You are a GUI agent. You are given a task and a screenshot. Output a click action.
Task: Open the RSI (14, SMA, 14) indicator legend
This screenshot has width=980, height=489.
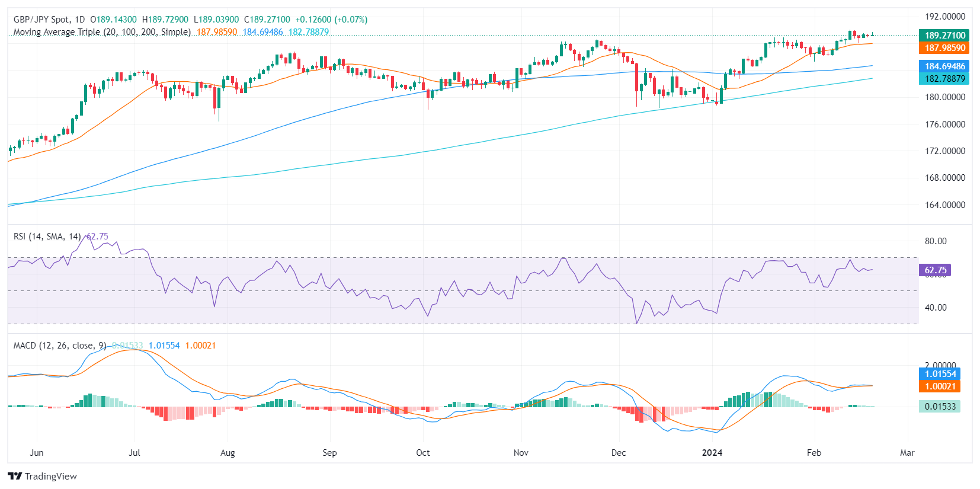(x=47, y=236)
